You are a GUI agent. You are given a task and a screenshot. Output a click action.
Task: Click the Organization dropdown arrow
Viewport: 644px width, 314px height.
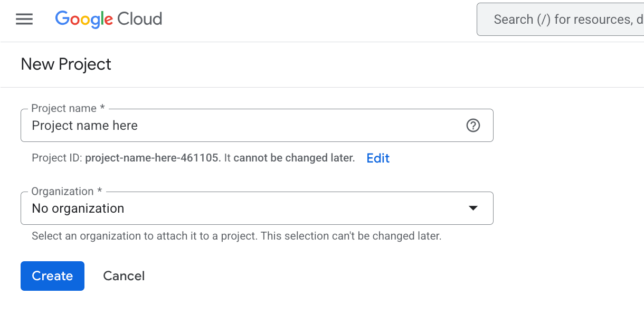473,208
